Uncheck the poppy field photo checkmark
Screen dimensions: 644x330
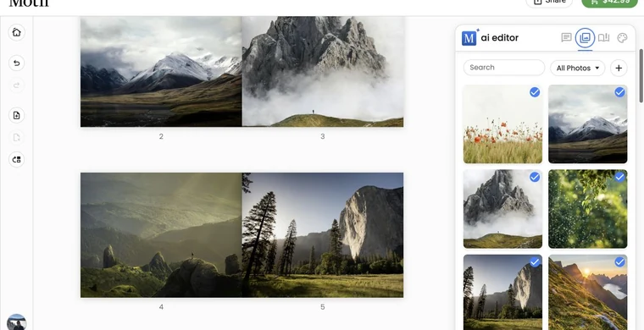tap(535, 92)
